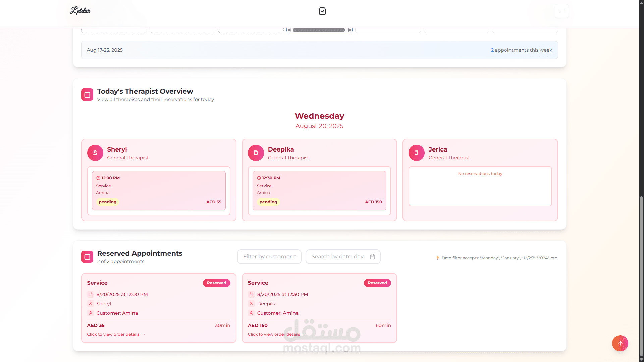Click Jerica's avatar circle
This screenshot has width=644, height=362.
[x=416, y=153]
